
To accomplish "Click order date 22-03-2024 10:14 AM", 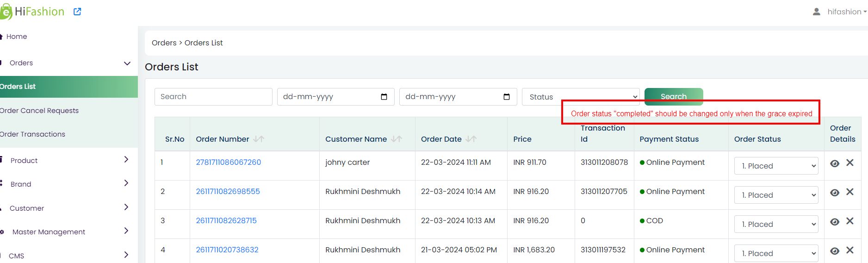I will 458,192.
